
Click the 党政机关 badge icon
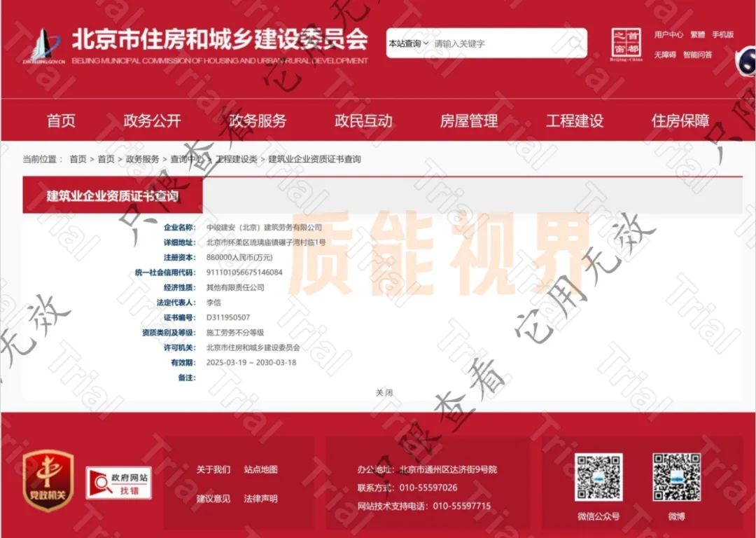[48, 480]
